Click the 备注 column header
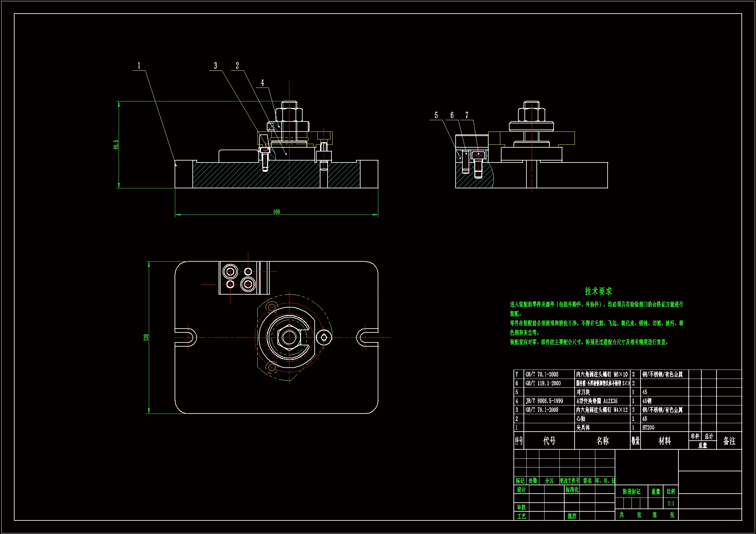756x534 pixels. (x=729, y=441)
